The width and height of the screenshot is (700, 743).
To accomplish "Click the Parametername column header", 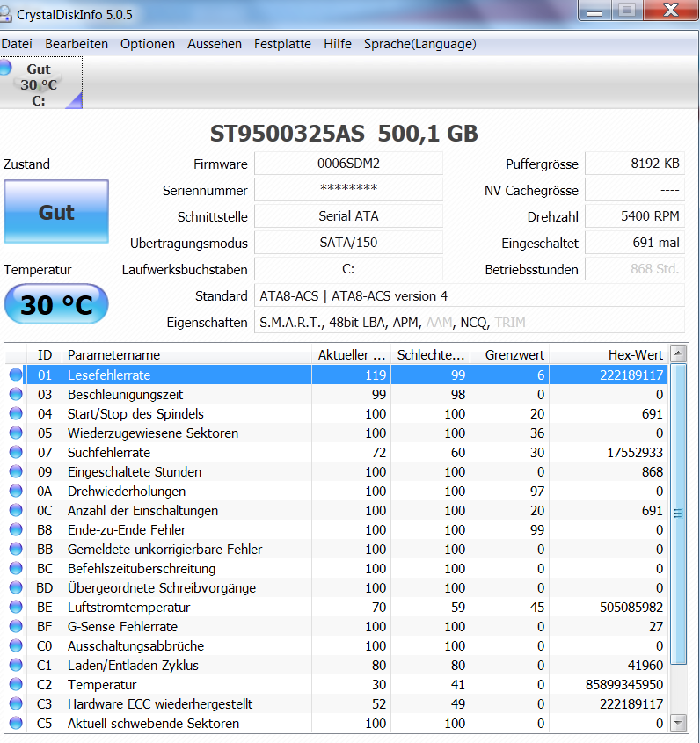I will pyautogui.click(x=186, y=355).
